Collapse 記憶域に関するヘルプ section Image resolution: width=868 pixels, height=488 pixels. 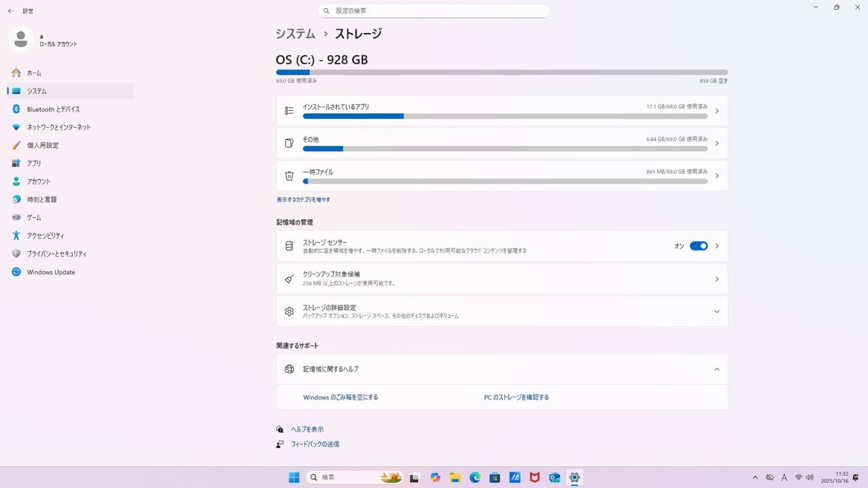coord(717,369)
